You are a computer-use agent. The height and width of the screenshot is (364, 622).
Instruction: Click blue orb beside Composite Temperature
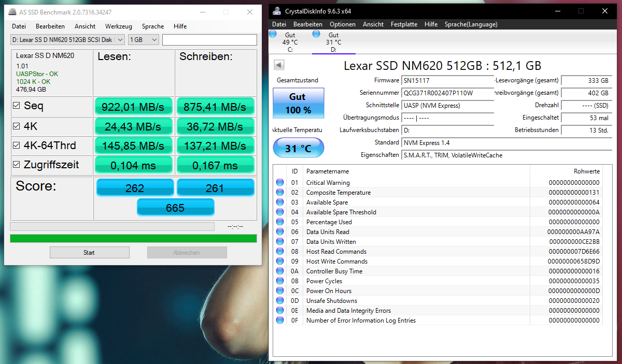(x=280, y=192)
